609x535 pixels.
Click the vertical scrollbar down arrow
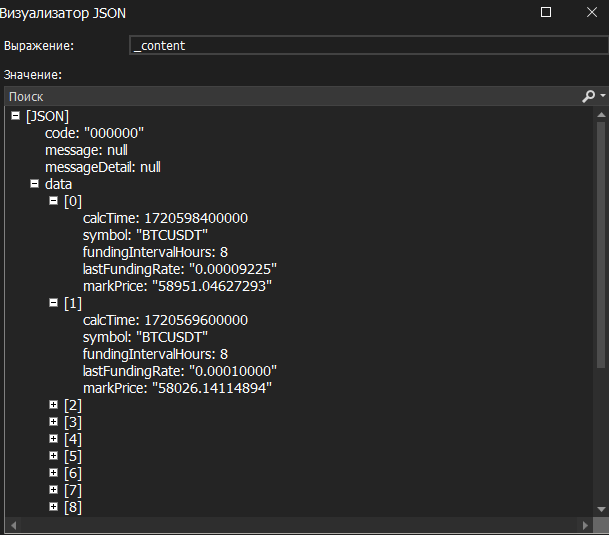click(x=601, y=509)
